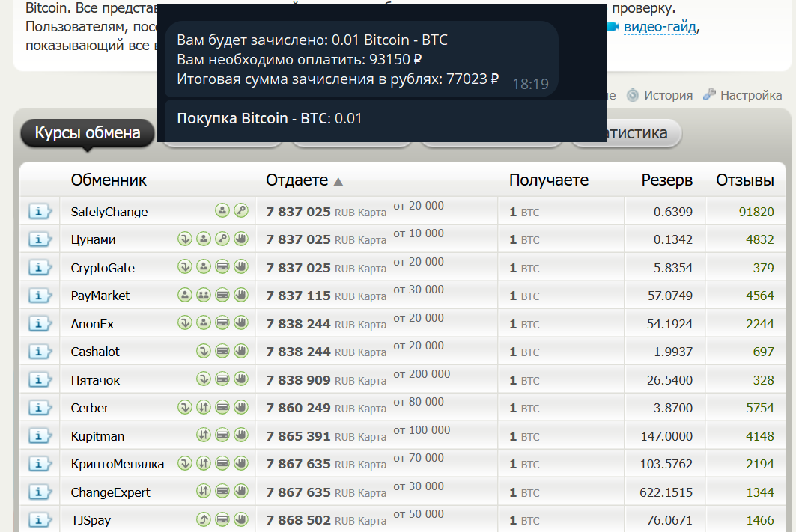The width and height of the screenshot is (796, 532).
Task: Click the up-arrow icon in TJSpay row
Action: (x=203, y=519)
